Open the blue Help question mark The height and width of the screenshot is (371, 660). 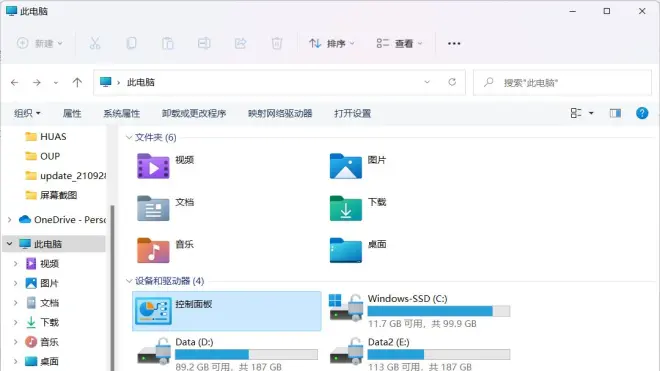[642, 113]
